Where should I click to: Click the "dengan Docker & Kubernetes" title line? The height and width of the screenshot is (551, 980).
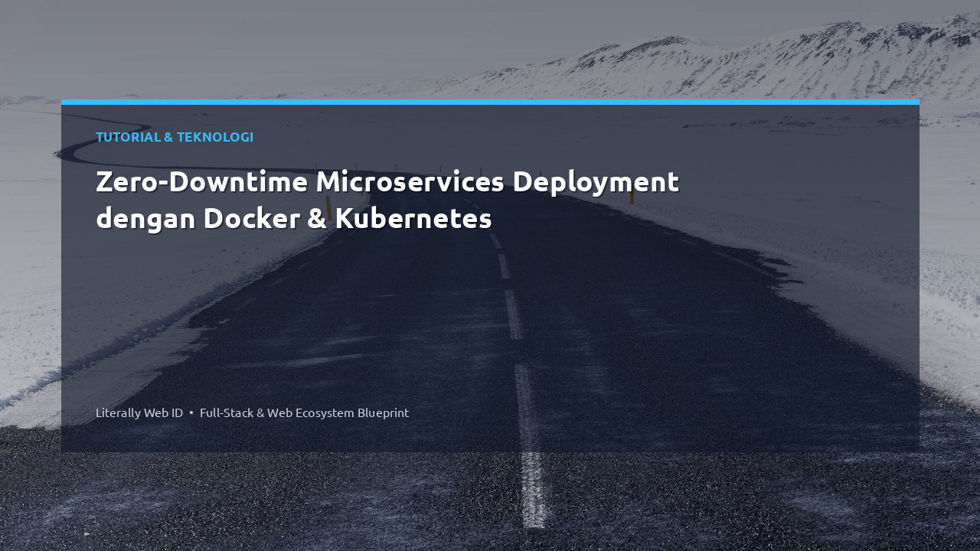coord(293,219)
